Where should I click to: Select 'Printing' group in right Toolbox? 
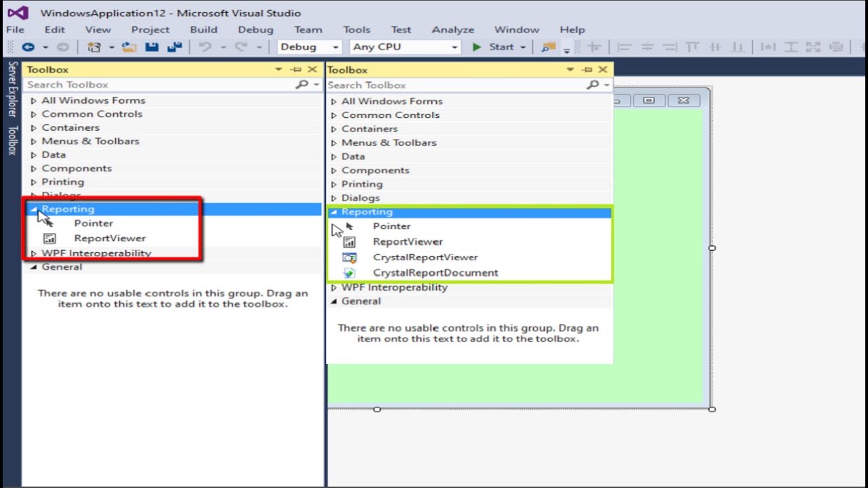point(362,184)
